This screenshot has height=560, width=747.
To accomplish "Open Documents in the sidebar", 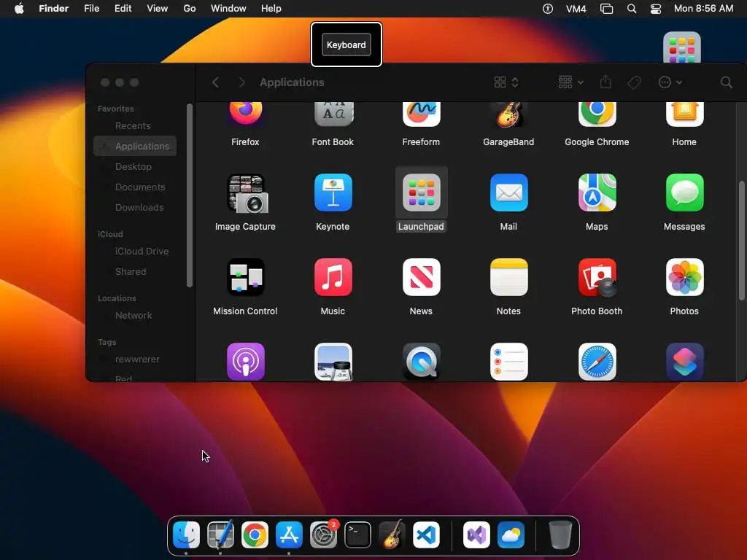I will 135,187.
